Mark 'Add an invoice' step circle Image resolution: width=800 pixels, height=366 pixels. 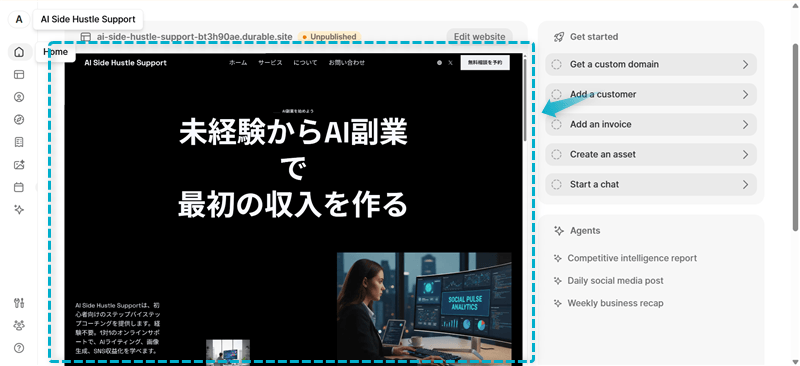(x=557, y=125)
